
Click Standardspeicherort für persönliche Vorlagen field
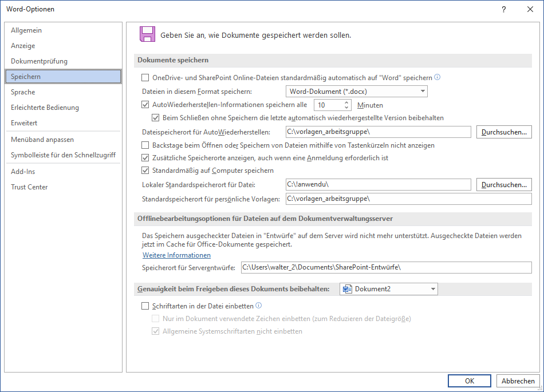pos(408,199)
